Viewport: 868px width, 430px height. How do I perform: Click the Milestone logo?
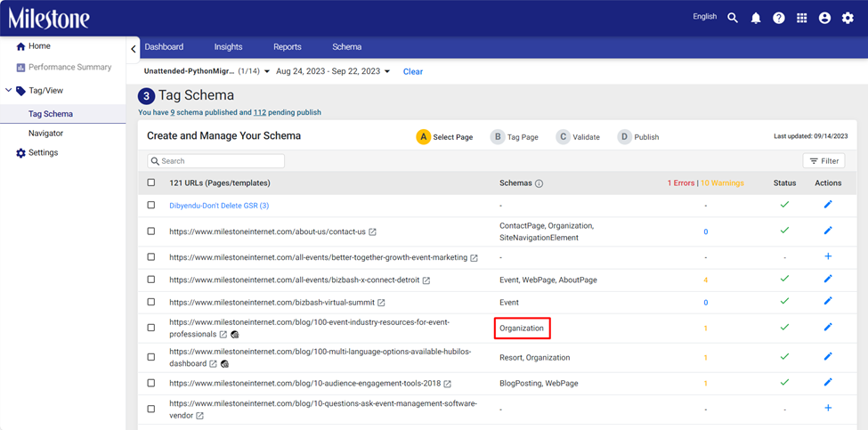[49, 19]
